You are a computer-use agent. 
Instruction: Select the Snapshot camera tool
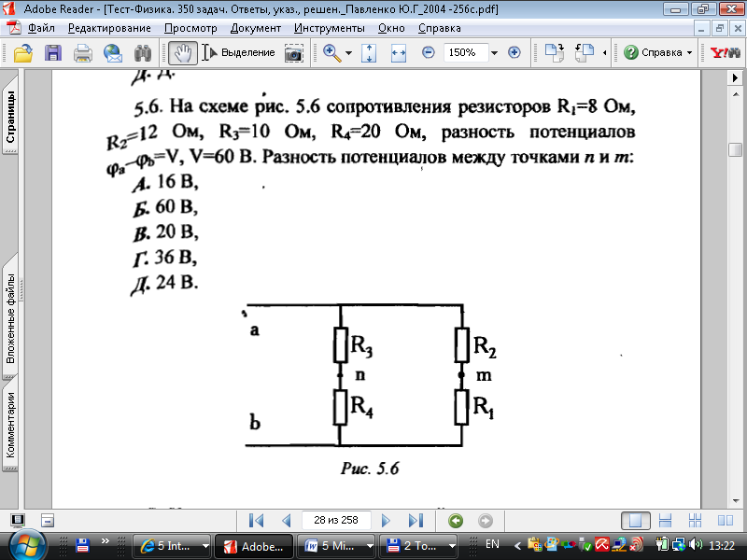[x=293, y=53]
